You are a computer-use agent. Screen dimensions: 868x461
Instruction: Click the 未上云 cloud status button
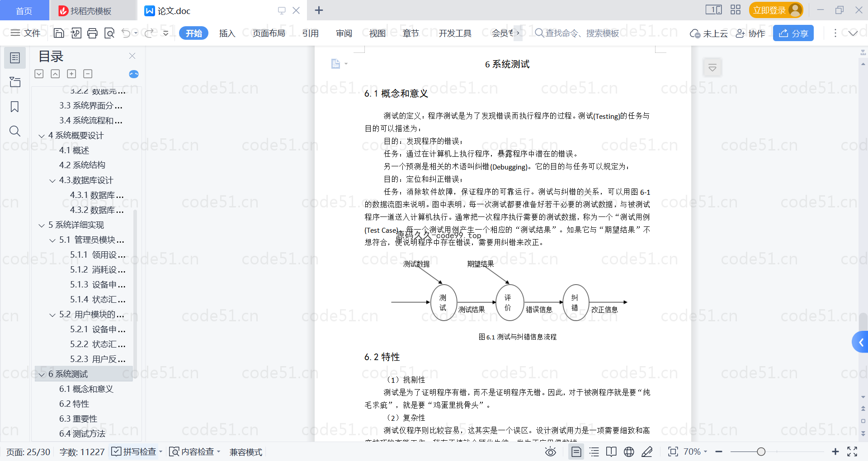tap(709, 33)
